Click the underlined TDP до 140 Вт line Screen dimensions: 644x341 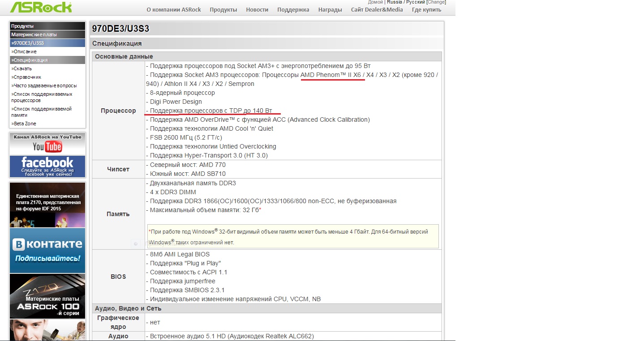point(209,111)
